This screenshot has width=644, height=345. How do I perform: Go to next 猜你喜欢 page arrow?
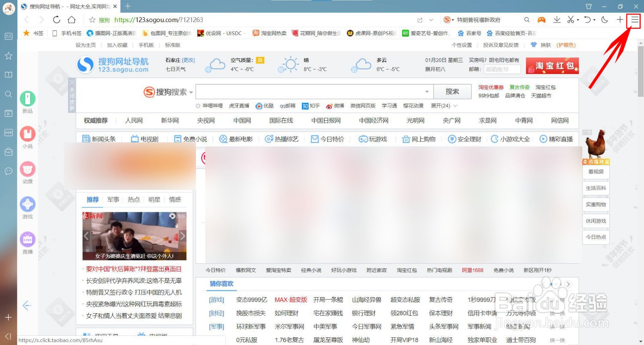pyautogui.click(x=568, y=284)
